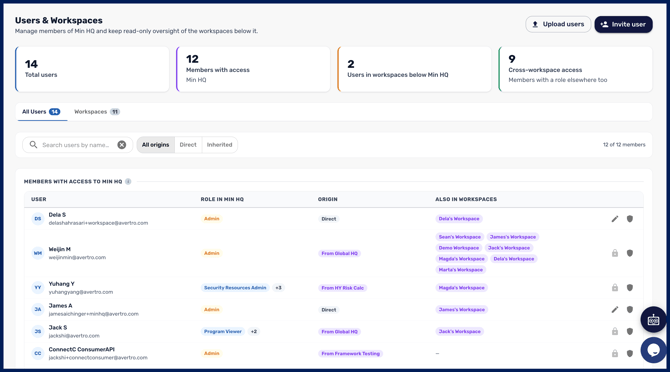Click the Role in Min HQ column header
Screen dimensions: 670x372
[x=222, y=199]
